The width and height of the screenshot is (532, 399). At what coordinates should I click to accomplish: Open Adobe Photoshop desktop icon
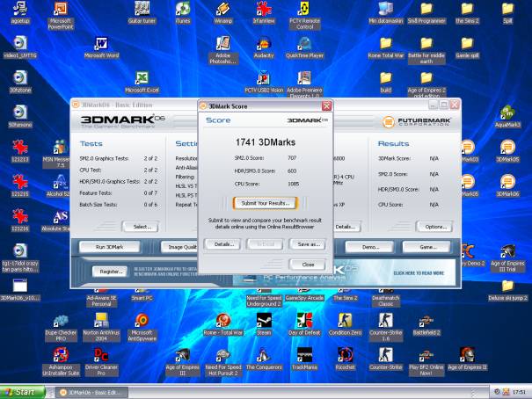click(x=222, y=50)
